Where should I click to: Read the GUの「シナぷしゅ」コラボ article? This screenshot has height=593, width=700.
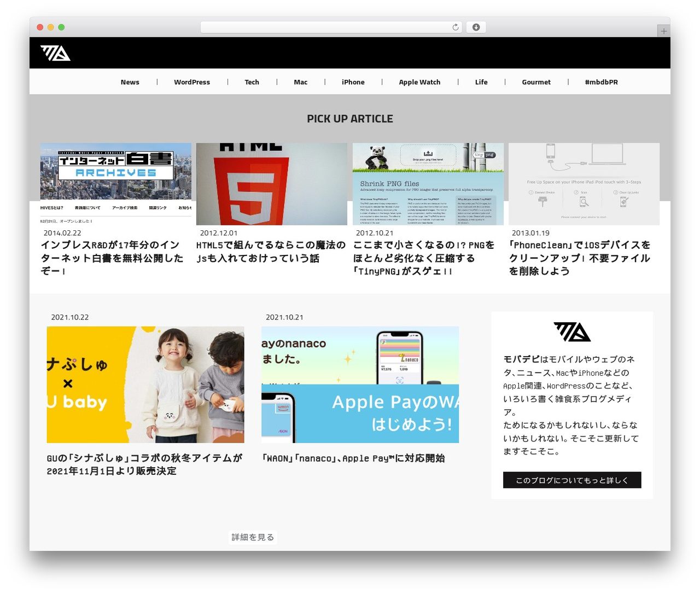(144, 464)
